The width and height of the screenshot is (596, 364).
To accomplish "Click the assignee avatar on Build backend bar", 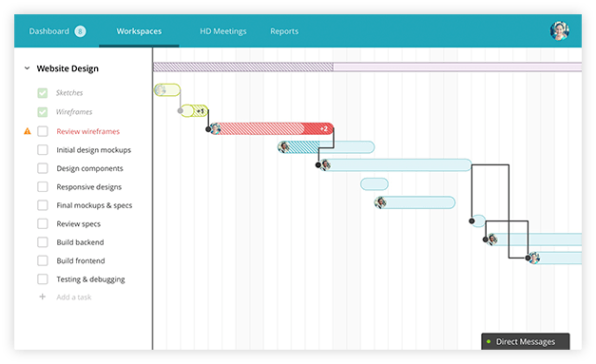I will tap(492, 239).
